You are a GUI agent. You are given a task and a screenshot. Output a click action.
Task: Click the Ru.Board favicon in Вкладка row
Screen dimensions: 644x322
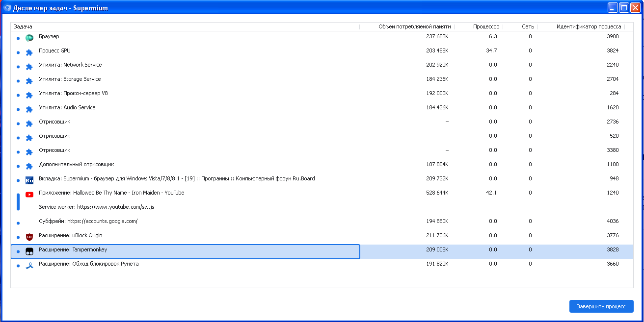(29, 180)
